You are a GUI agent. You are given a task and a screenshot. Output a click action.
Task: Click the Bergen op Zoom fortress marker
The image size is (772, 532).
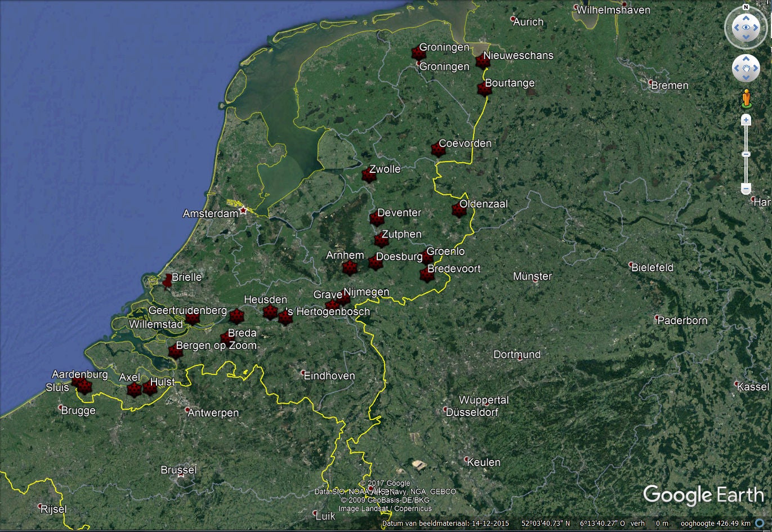pyautogui.click(x=175, y=352)
